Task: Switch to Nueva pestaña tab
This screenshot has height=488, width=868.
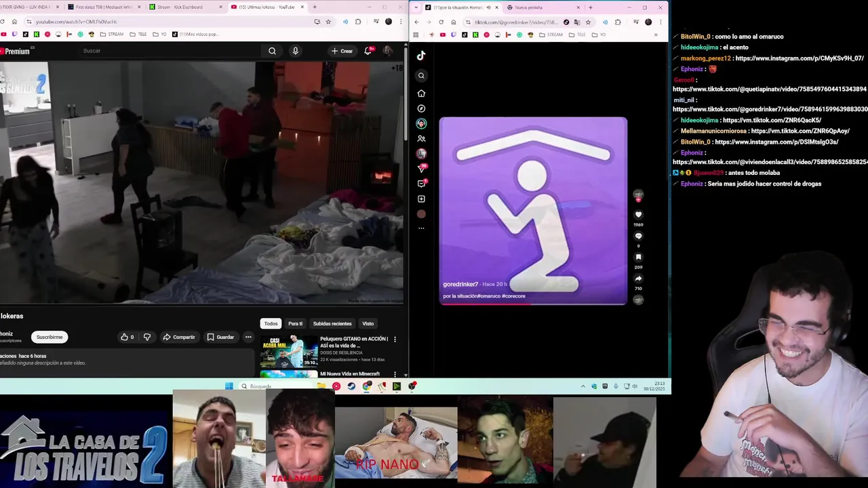Action: coord(542,7)
